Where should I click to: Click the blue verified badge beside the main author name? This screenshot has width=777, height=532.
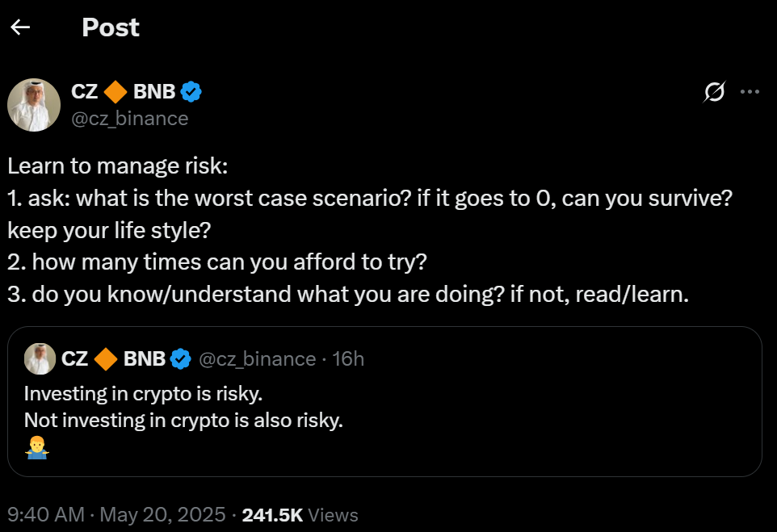[x=191, y=92]
